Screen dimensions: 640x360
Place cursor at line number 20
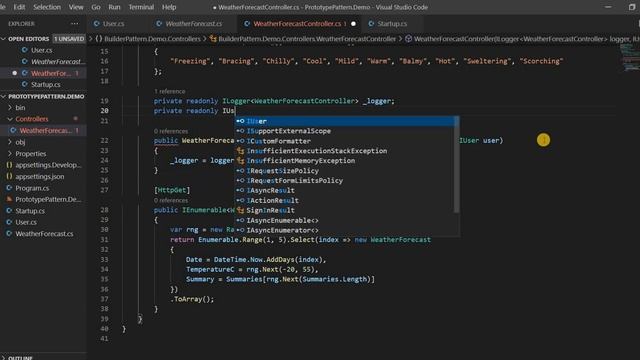tap(104, 111)
